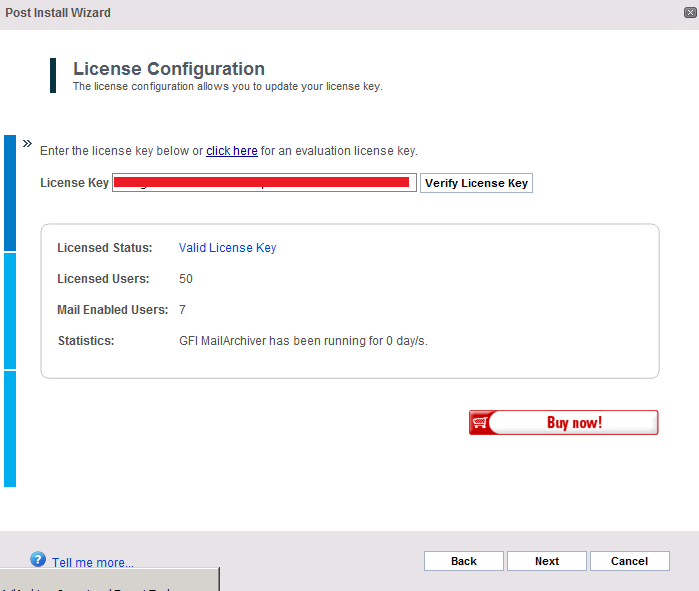Click the 'Licensed Users:' label
The height and width of the screenshot is (591, 699).
[103, 279]
